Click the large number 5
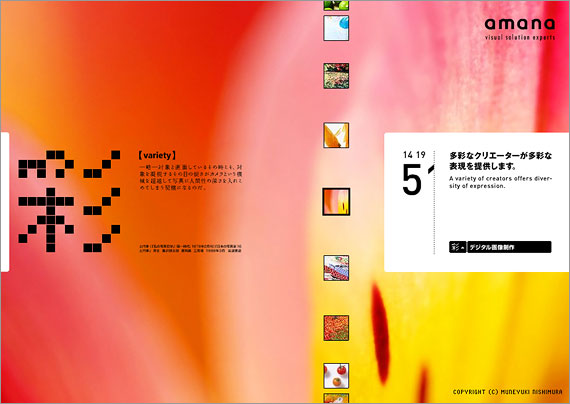Viewport: 570px width, 404px height. point(412,180)
